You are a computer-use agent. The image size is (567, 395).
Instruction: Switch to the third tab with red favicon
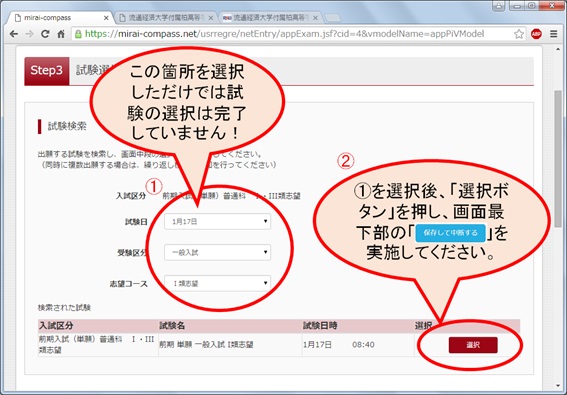coord(270,18)
